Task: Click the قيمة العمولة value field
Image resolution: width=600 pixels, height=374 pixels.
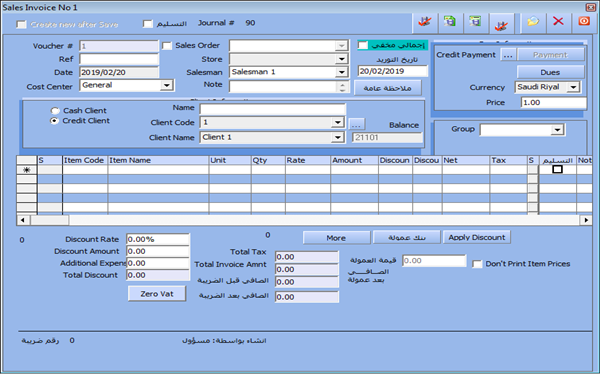Action: [x=434, y=261]
